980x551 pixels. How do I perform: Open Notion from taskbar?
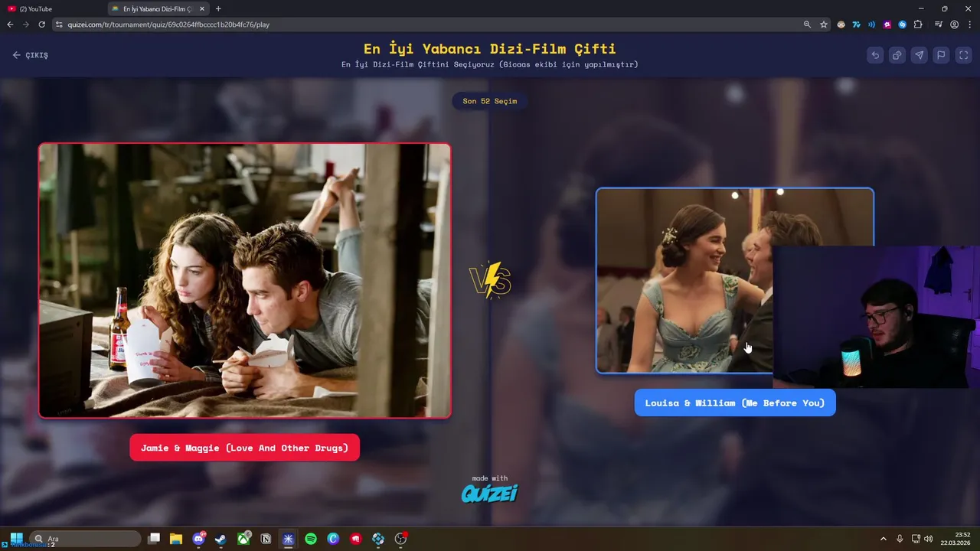coord(266,539)
